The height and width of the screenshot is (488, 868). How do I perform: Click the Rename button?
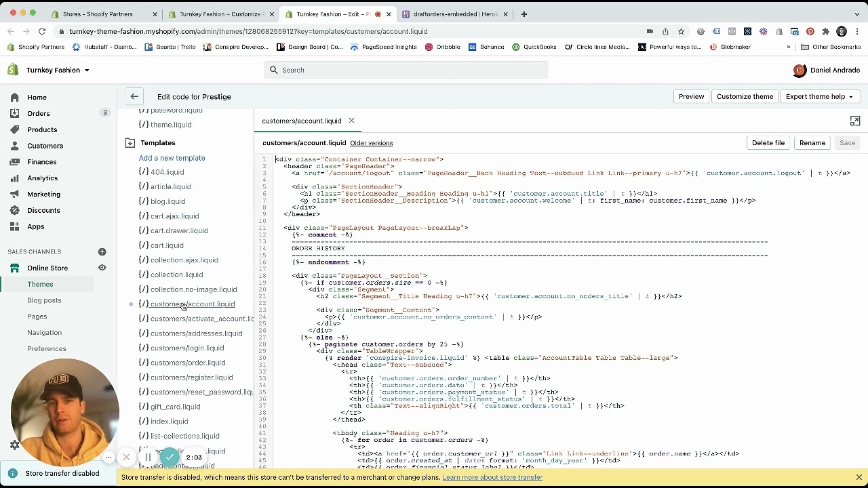tap(812, 143)
